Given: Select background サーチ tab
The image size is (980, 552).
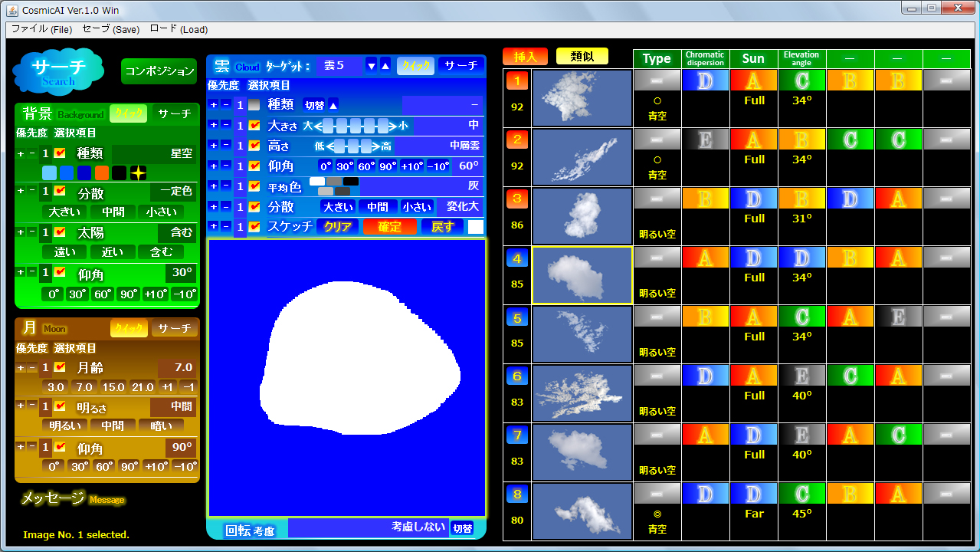Looking at the screenshot, I should pyautogui.click(x=175, y=113).
